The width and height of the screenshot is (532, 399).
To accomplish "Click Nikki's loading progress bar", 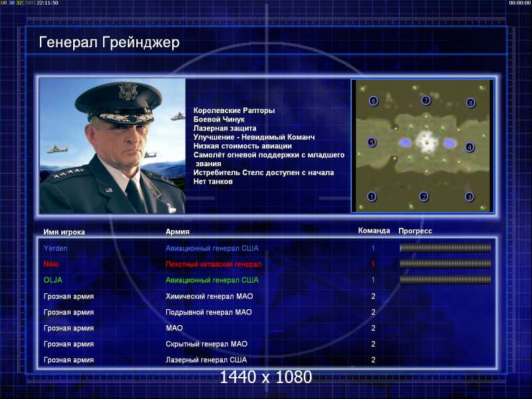I will 445,263.
